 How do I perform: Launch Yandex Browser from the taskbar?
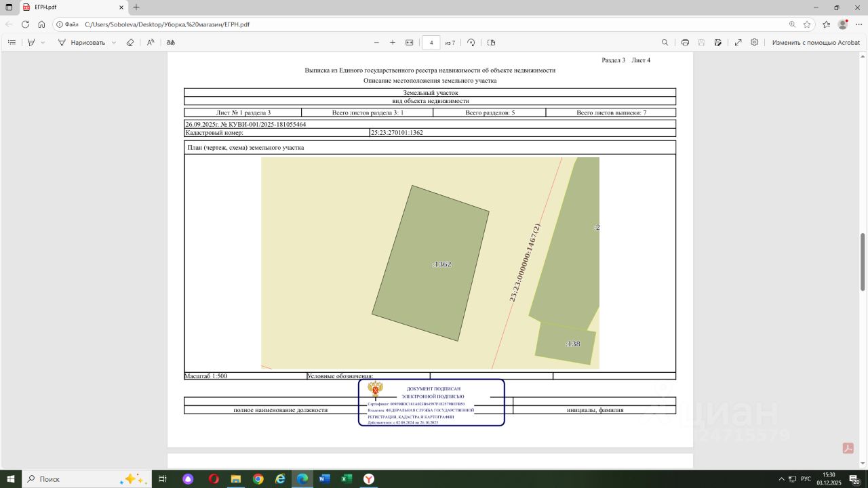[369, 479]
